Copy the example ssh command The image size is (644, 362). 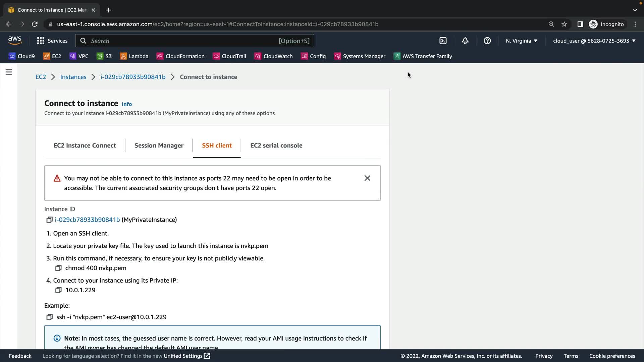point(50,317)
